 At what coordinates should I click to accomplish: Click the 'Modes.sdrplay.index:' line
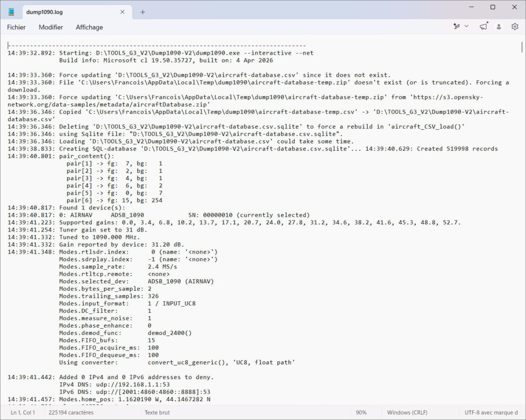tap(139, 259)
